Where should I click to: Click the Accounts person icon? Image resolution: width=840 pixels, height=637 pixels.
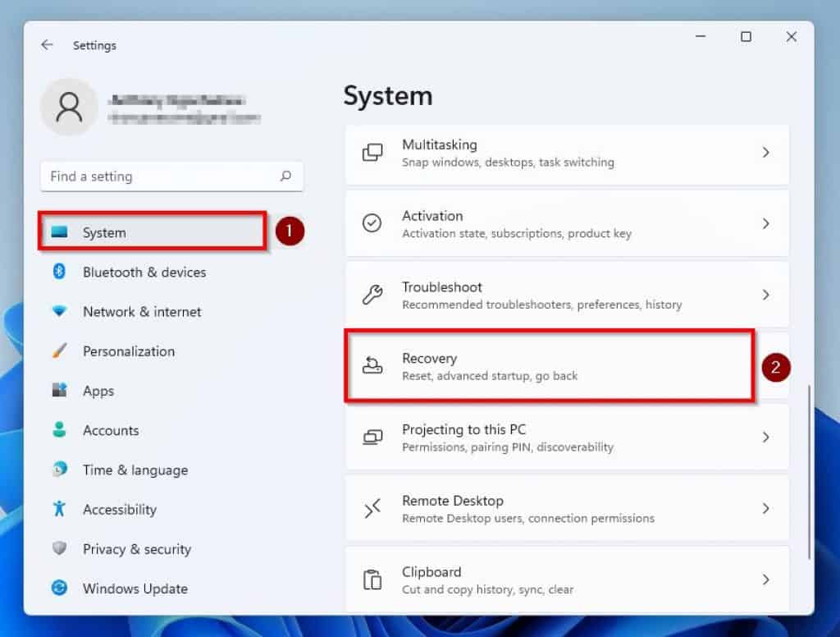(x=59, y=429)
